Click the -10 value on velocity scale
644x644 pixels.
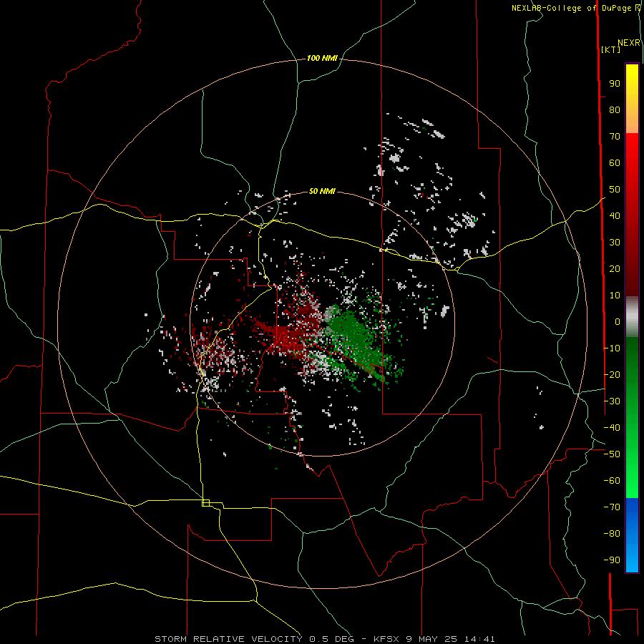click(x=612, y=348)
